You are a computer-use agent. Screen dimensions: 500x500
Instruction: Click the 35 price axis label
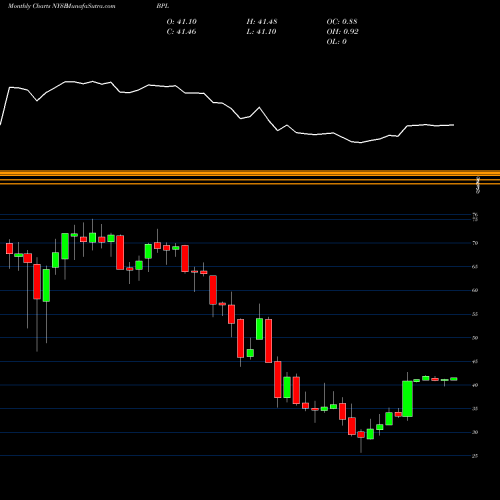click(475, 409)
